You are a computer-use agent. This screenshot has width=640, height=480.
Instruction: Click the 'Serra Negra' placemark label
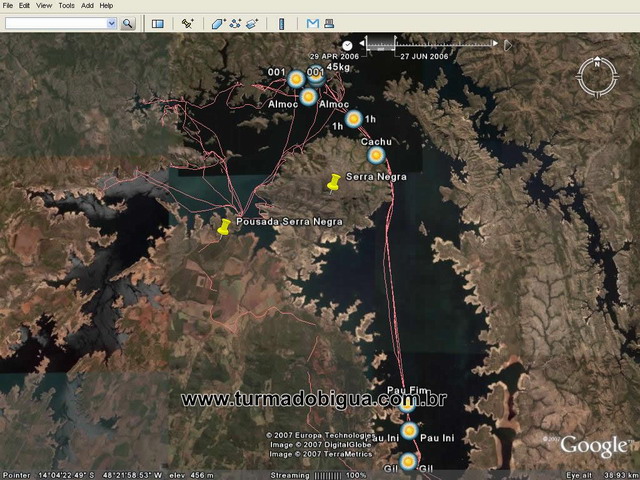tap(376, 177)
